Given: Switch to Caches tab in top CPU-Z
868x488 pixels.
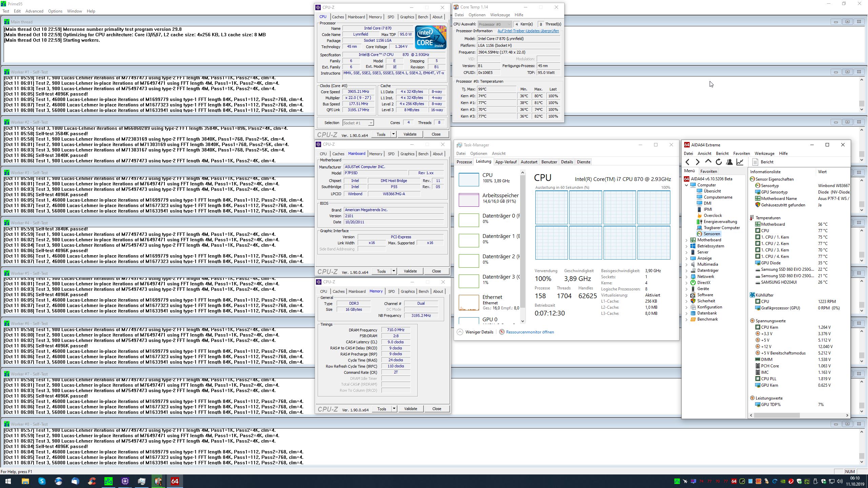Looking at the screenshot, I should 338,17.
